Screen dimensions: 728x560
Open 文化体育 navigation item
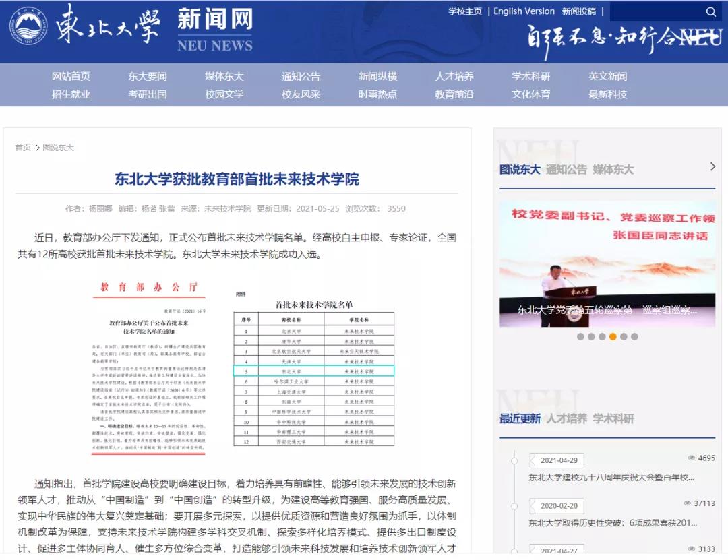[531, 94]
